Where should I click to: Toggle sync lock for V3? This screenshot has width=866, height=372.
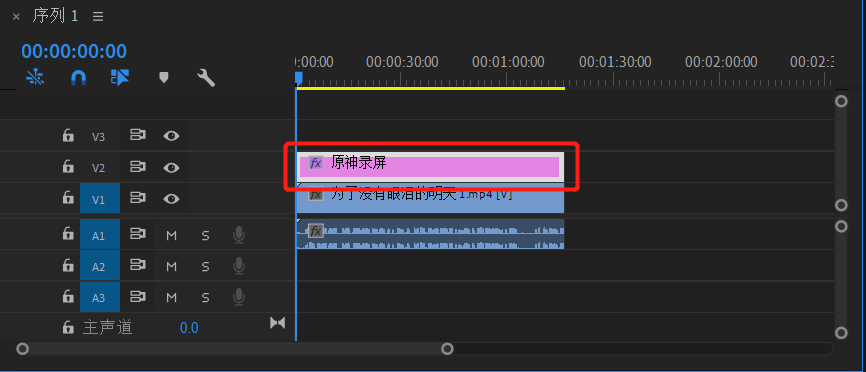(138, 135)
